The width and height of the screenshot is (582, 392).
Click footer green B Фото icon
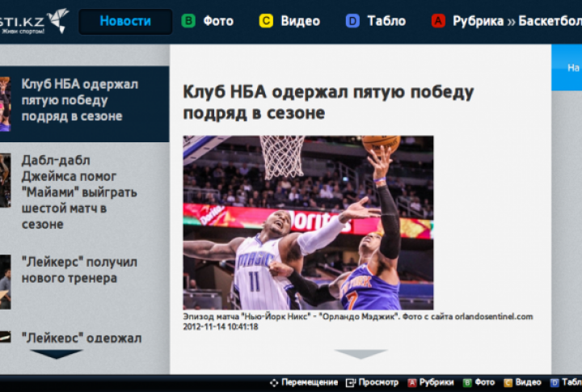point(468,383)
